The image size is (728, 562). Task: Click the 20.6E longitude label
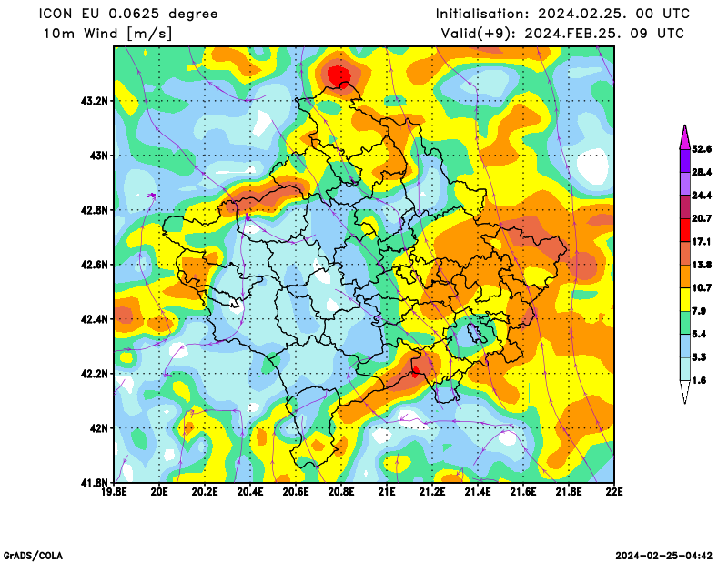[296, 492]
